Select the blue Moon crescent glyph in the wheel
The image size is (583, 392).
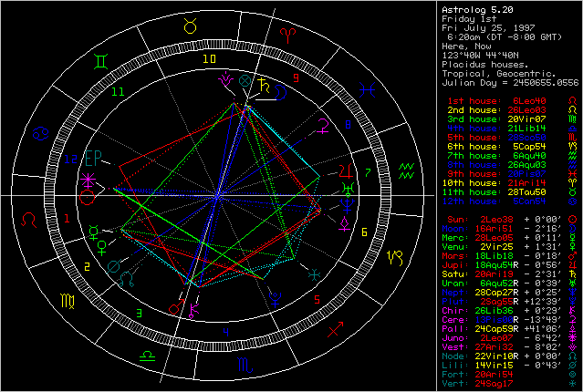point(281,92)
